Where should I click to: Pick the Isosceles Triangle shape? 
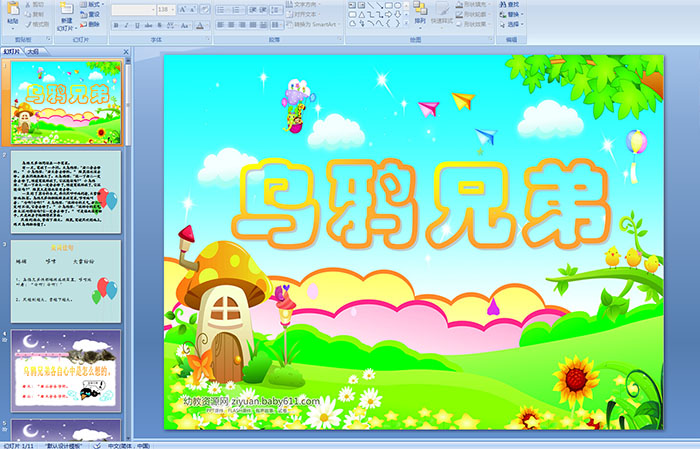(362, 15)
